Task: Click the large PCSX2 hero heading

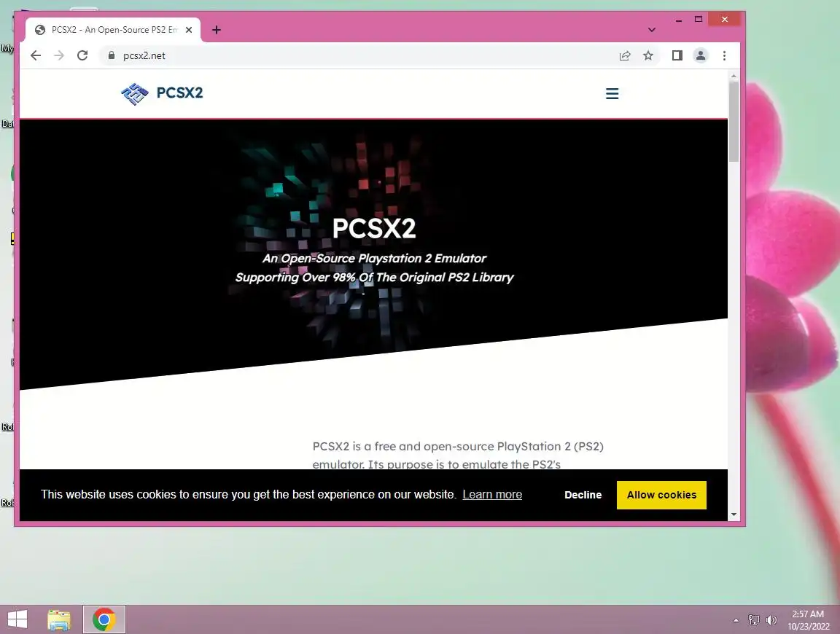Action: click(374, 229)
